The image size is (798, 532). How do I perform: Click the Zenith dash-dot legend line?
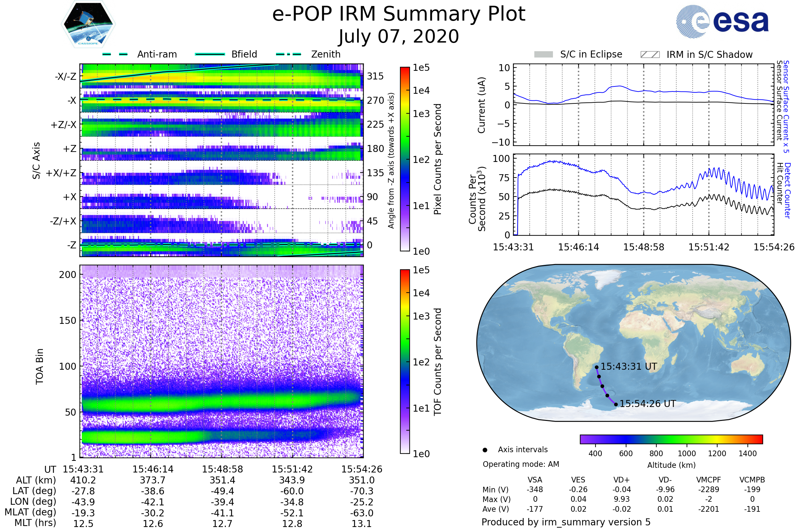click(x=288, y=54)
